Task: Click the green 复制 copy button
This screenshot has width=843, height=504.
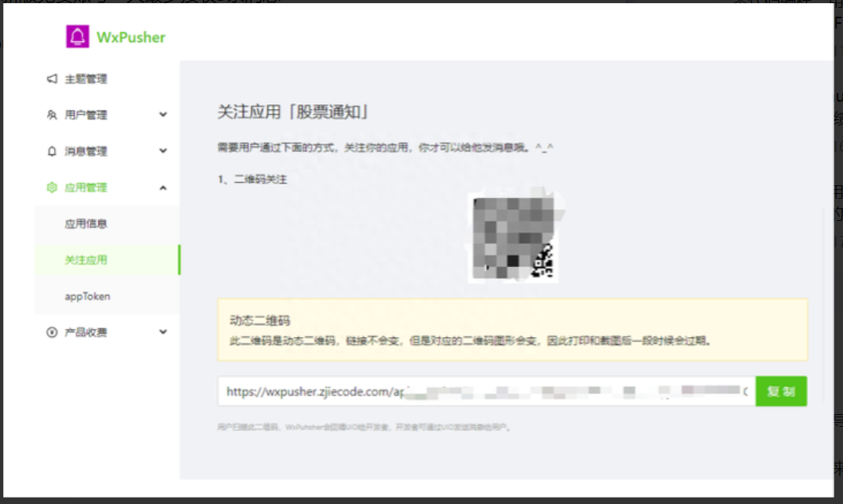Action: 781,391
